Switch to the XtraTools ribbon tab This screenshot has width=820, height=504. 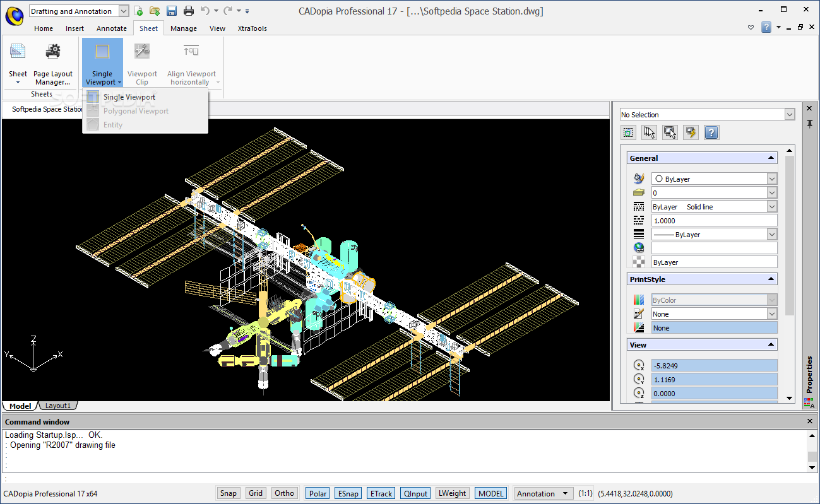tap(252, 28)
